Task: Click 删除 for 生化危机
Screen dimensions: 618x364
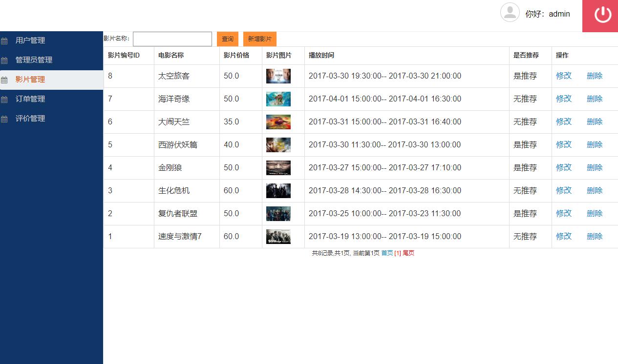Action: pyautogui.click(x=595, y=190)
